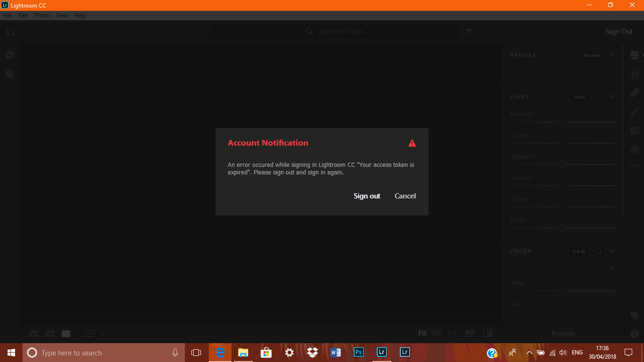The width and height of the screenshot is (644, 362).
Task: Click the Add Photos plus icon
Action: [9, 55]
